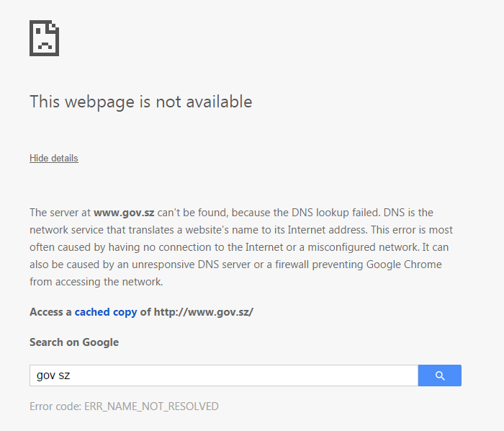Click the bold www.gov.sz server name
The image size is (504, 431).
(x=124, y=213)
